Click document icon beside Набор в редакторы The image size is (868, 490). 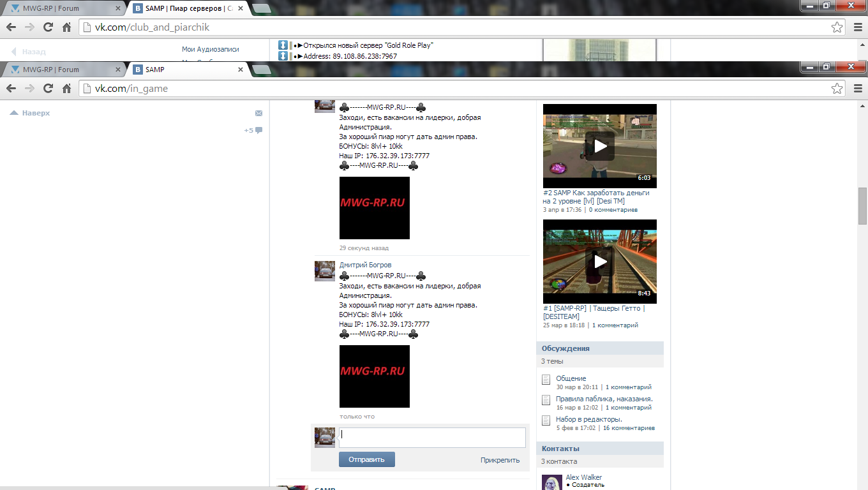point(546,420)
